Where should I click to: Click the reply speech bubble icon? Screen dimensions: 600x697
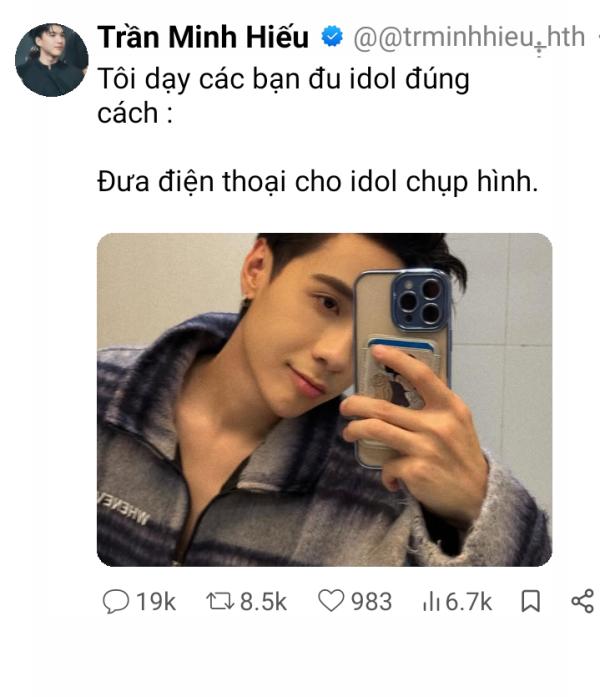pyautogui.click(x=116, y=601)
